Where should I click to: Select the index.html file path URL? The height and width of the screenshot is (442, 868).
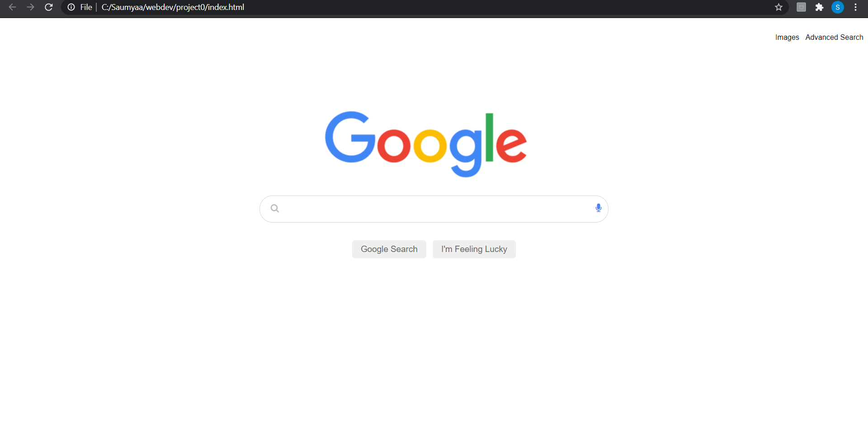point(173,7)
